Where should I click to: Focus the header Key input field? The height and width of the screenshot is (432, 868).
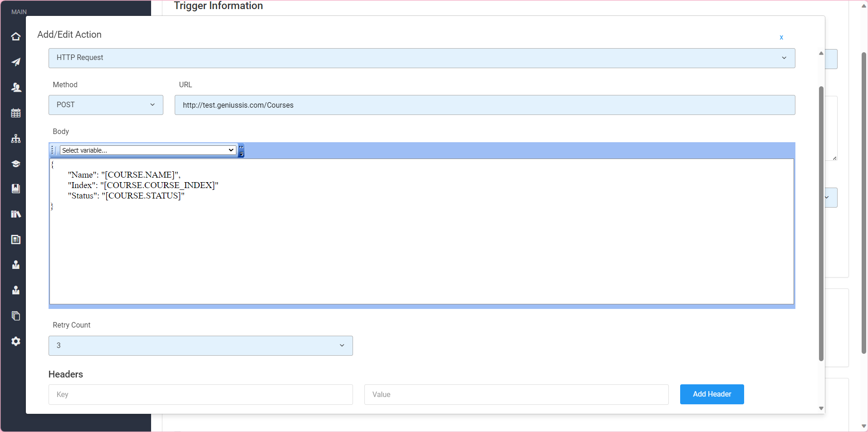pos(201,394)
